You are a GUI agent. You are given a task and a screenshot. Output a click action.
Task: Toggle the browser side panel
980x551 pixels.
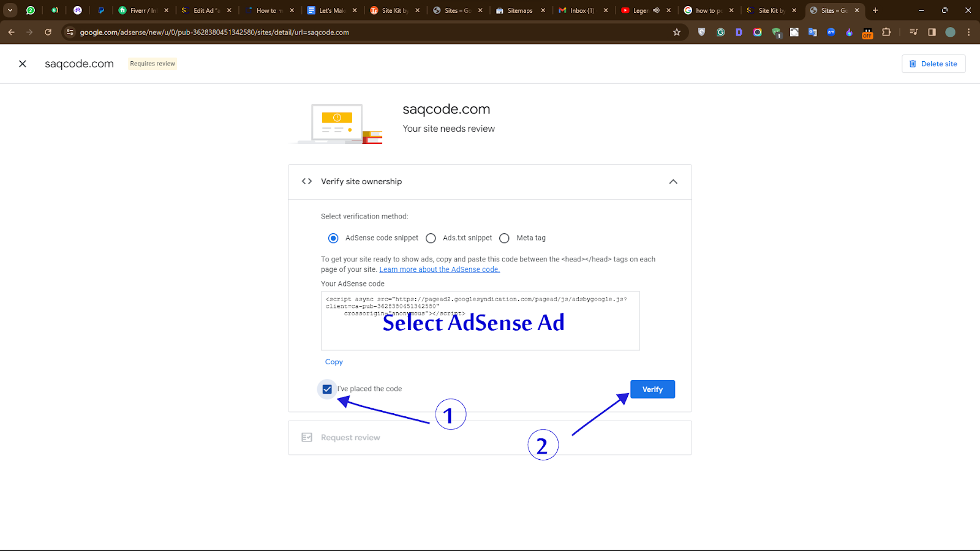coord(932,32)
